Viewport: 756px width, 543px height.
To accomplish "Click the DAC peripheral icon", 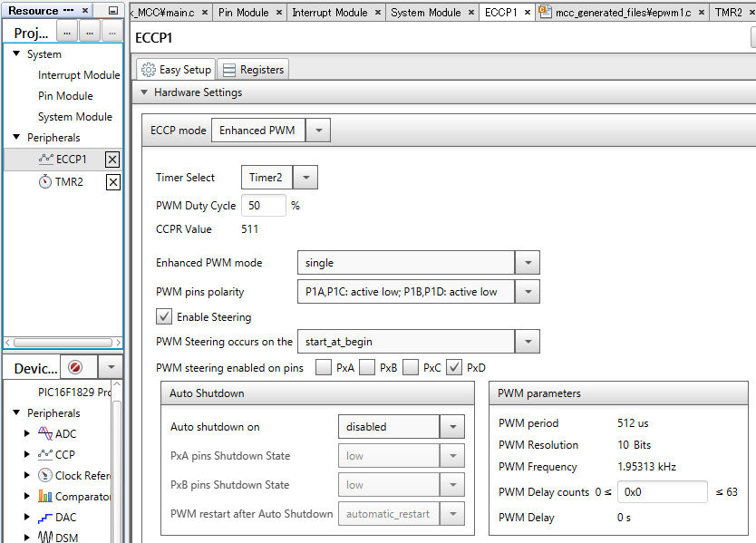I will (44, 518).
